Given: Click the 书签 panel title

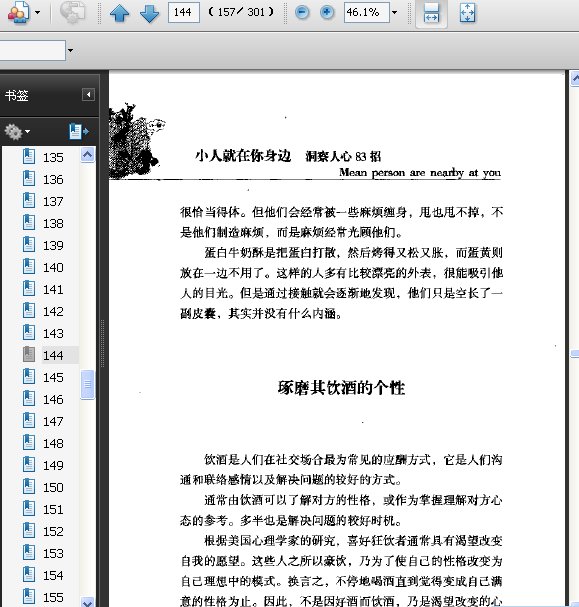Looking at the screenshot, I should (x=17, y=95).
